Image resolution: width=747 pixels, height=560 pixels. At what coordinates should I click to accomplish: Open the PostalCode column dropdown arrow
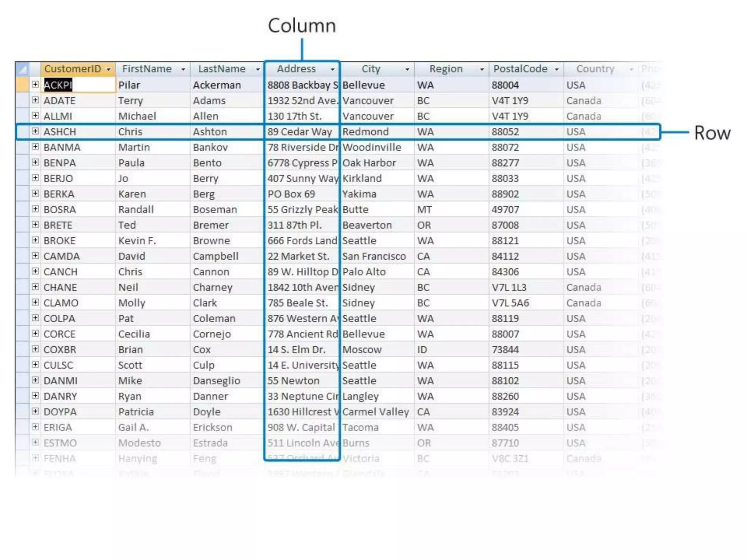click(557, 69)
